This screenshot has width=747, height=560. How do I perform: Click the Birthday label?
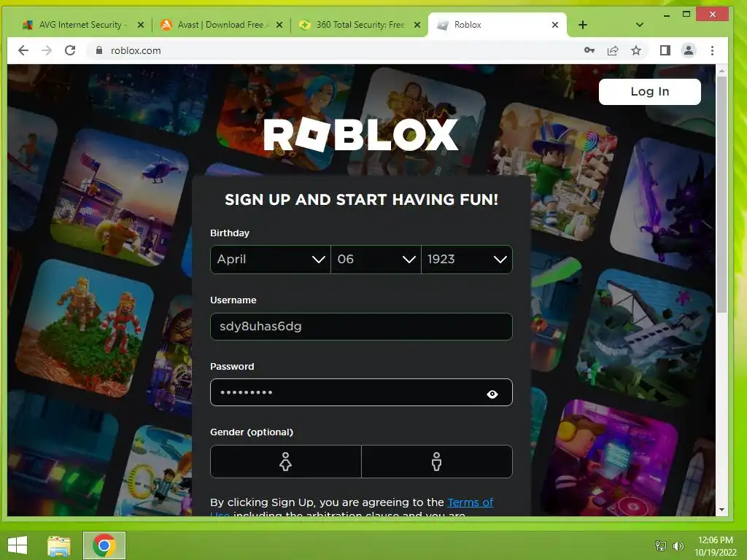(x=230, y=233)
